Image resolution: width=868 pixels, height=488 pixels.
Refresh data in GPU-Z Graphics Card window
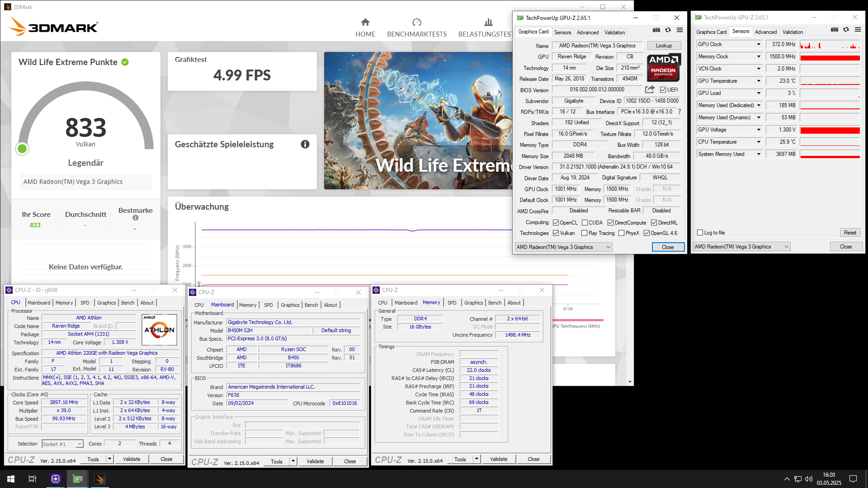[x=668, y=30]
